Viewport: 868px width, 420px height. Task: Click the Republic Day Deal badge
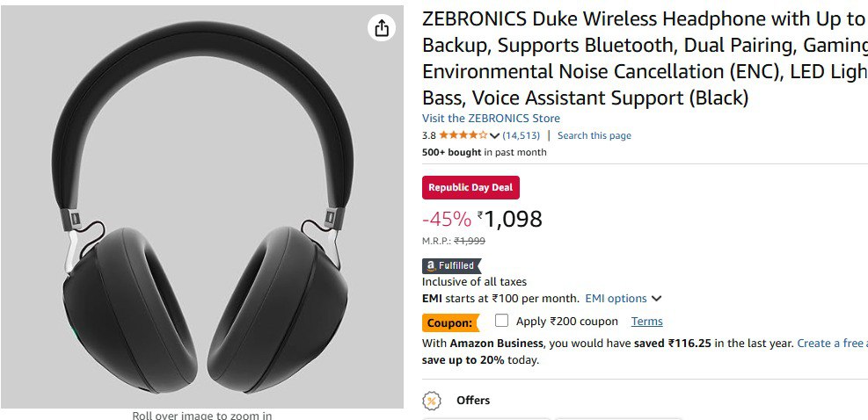470,187
